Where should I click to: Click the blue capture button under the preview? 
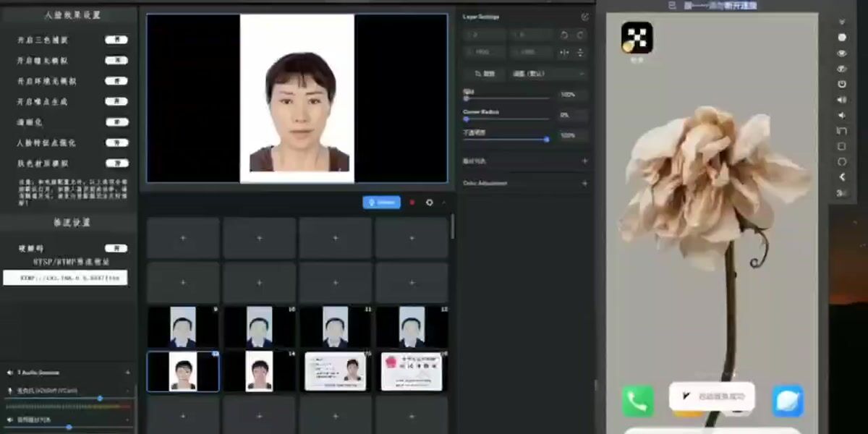pos(381,202)
